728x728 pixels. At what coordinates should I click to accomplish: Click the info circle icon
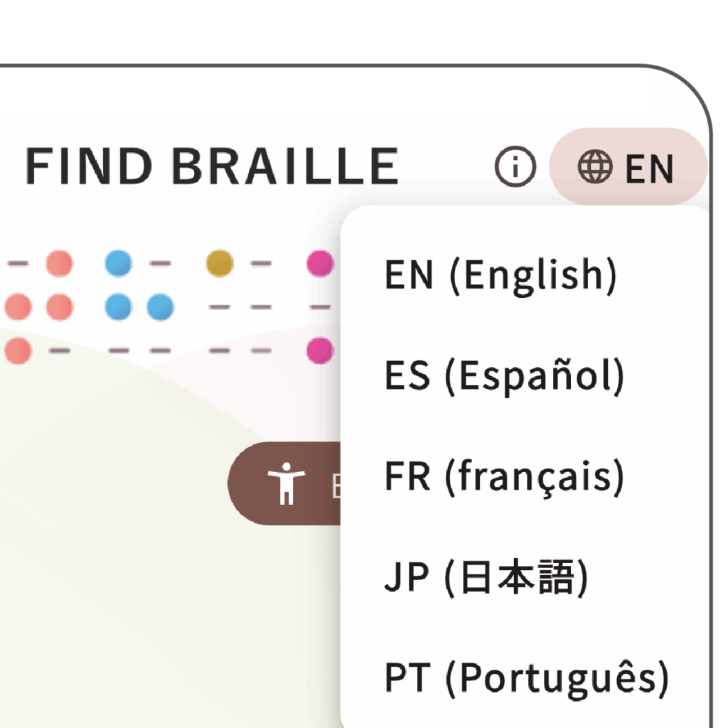coord(515,168)
